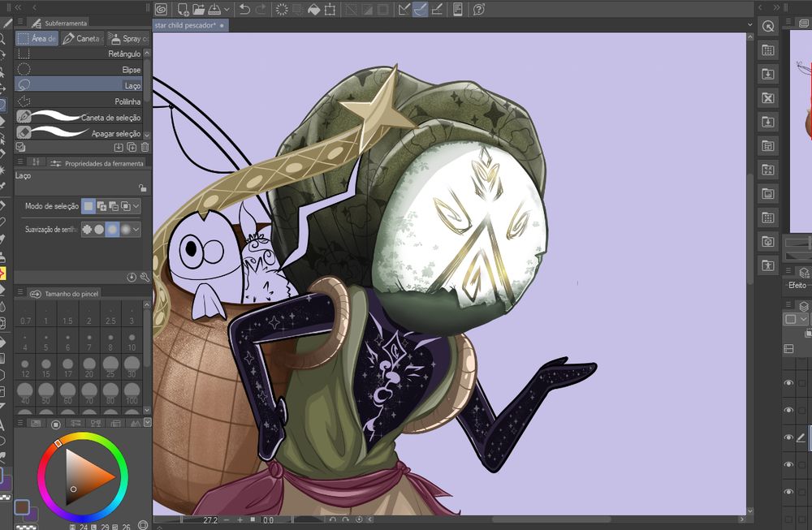Choose the Laço selection sub tool

[x=79, y=85]
